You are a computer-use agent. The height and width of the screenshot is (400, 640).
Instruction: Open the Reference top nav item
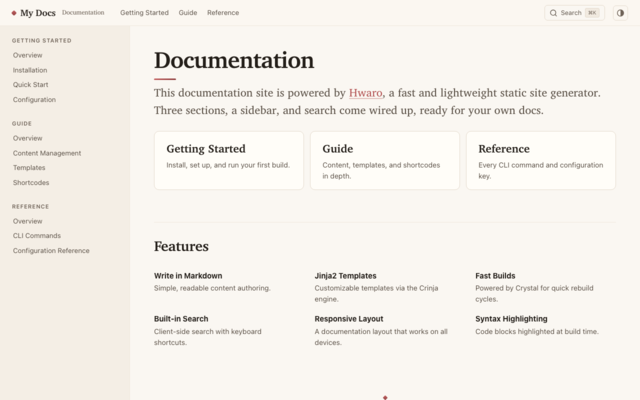coord(223,13)
